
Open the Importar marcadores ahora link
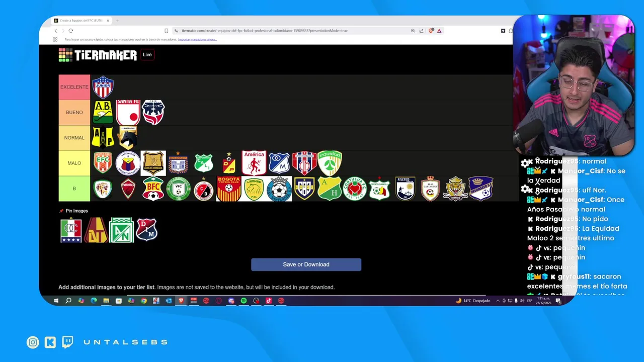pyautogui.click(x=198, y=39)
